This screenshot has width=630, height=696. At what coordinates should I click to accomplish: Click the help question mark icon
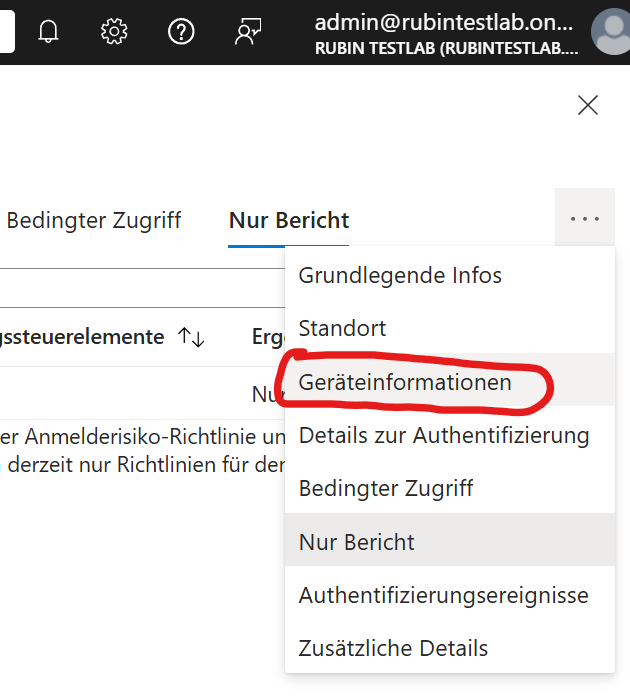(181, 32)
